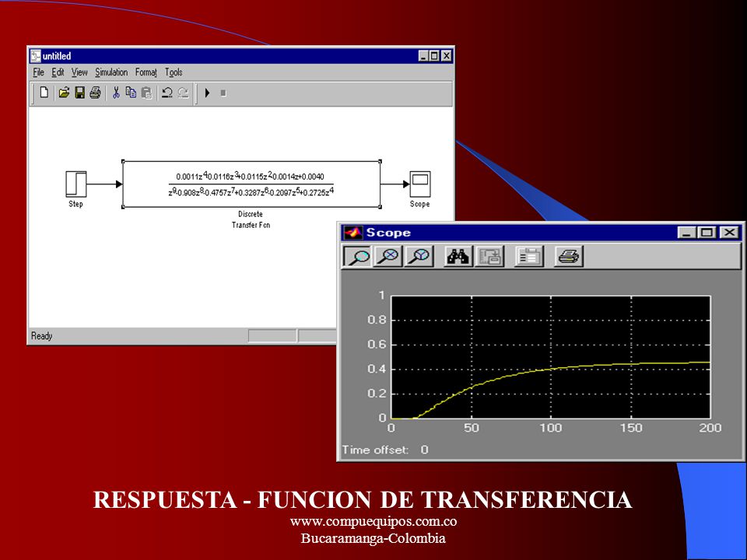
Task: Open Scope properties icon
Action: tap(529, 257)
